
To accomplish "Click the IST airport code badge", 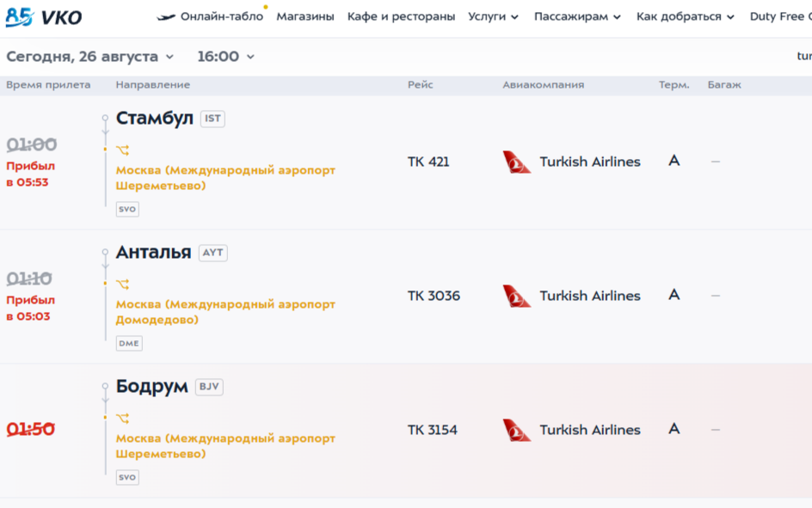I will click(212, 119).
